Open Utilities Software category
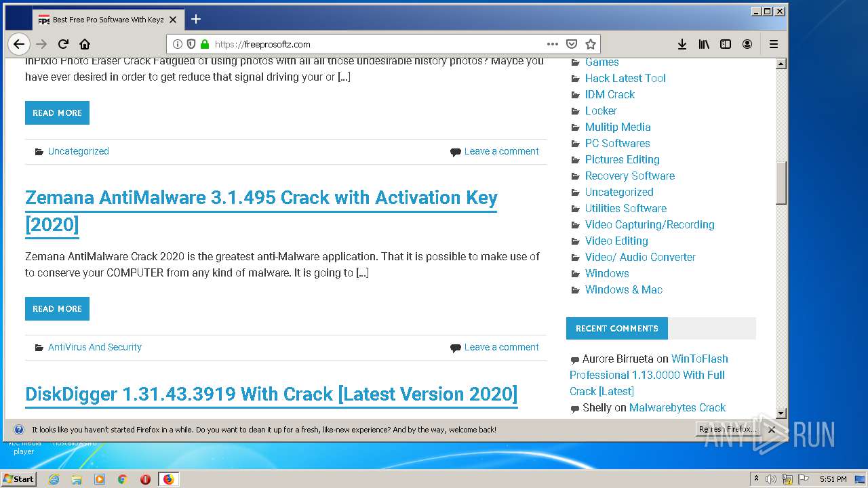Image resolution: width=868 pixels, height=488 pixels. [x=626, y=208]
